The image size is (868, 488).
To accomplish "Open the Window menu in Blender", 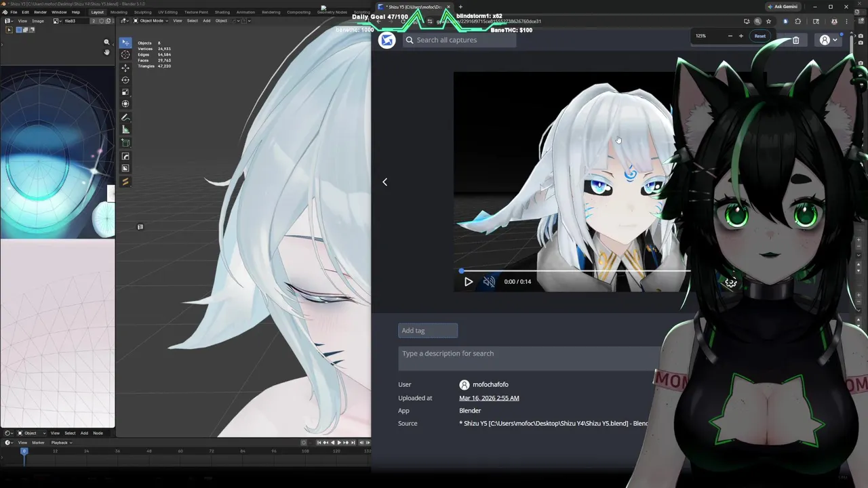I will [59, 12].
